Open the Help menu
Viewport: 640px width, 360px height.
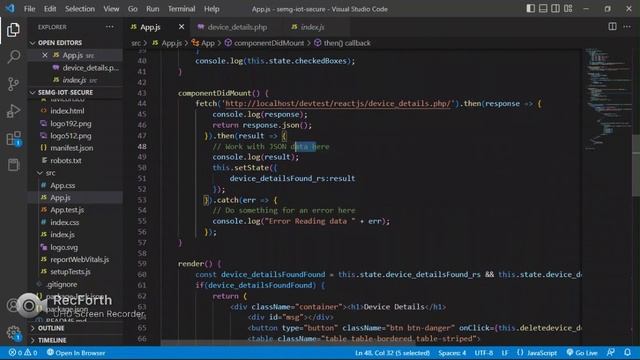[211, 9]
